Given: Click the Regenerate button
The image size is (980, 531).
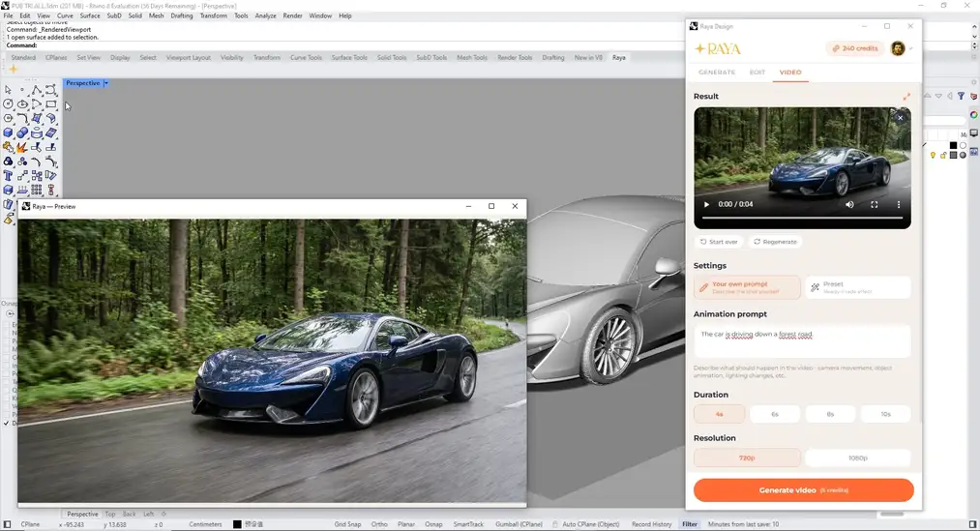Looking at the screenshot, I should point(775,242).
